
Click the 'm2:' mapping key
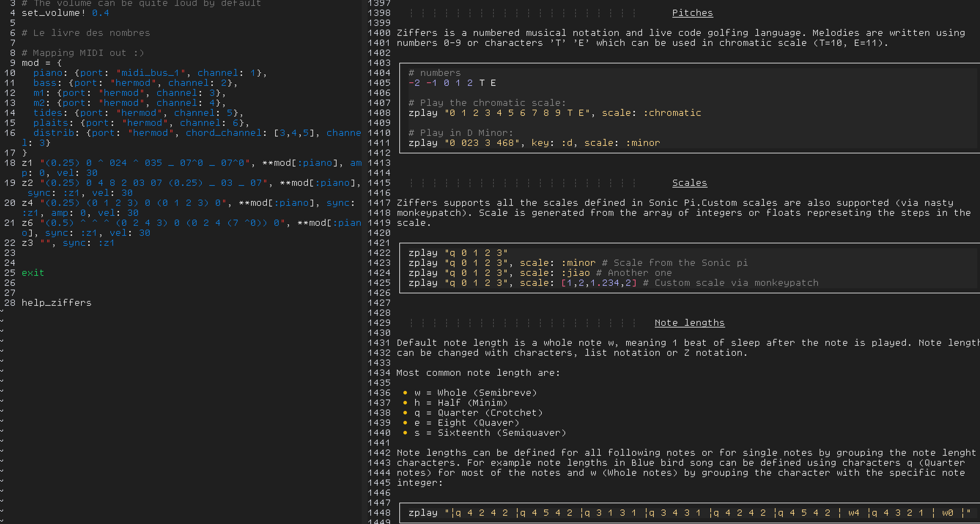pos(42,103)
